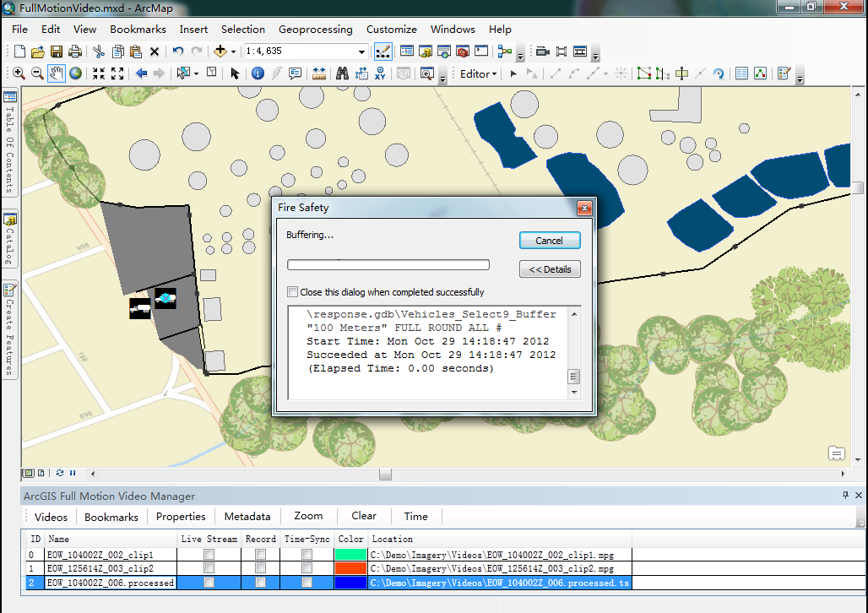Open ModelBuilder window icon
Viewport: 868px width, 613px height.
(504, 52)
